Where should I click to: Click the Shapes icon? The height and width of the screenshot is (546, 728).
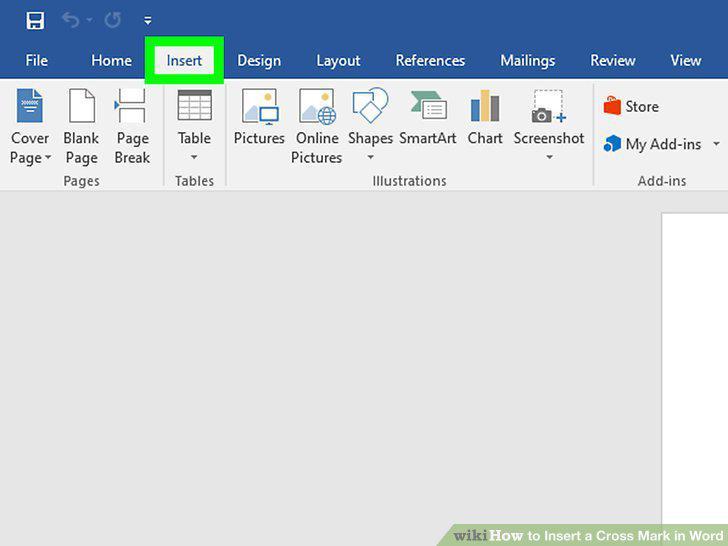(x=370, y=105)
